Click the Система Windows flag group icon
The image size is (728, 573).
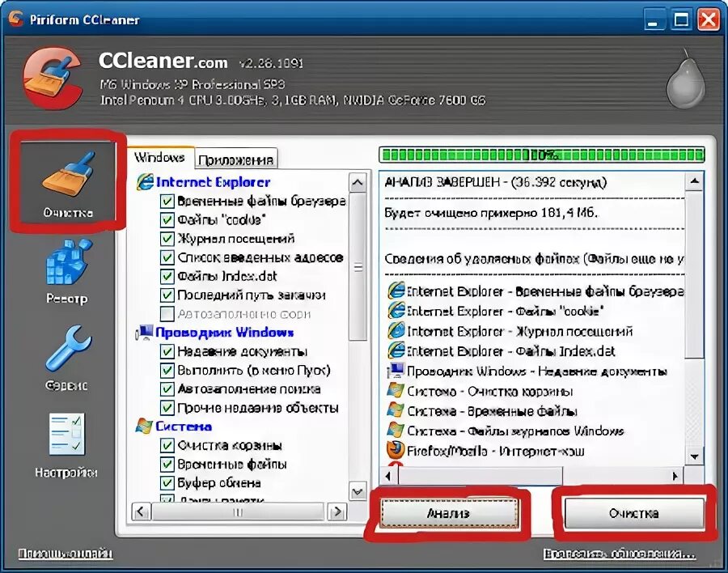click(144, 427)
